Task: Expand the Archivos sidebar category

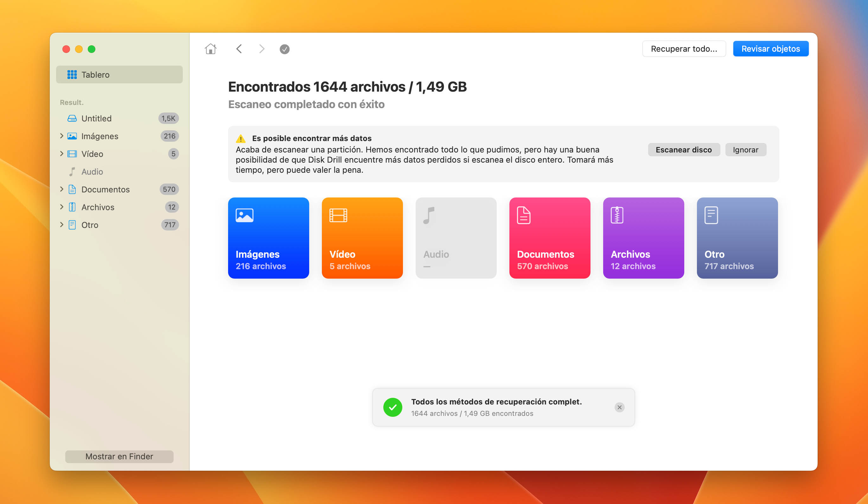Action: pos(62,207)
